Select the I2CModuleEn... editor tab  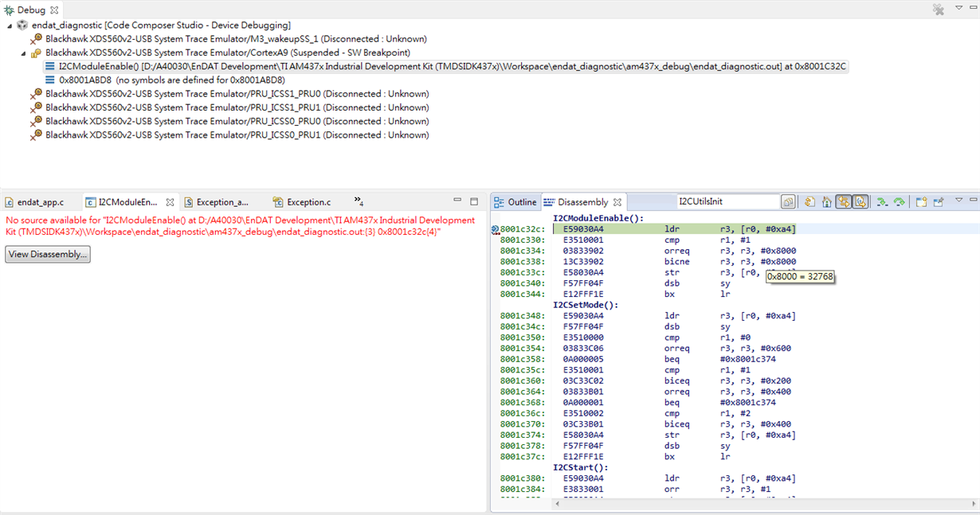(x=127, y=202)
